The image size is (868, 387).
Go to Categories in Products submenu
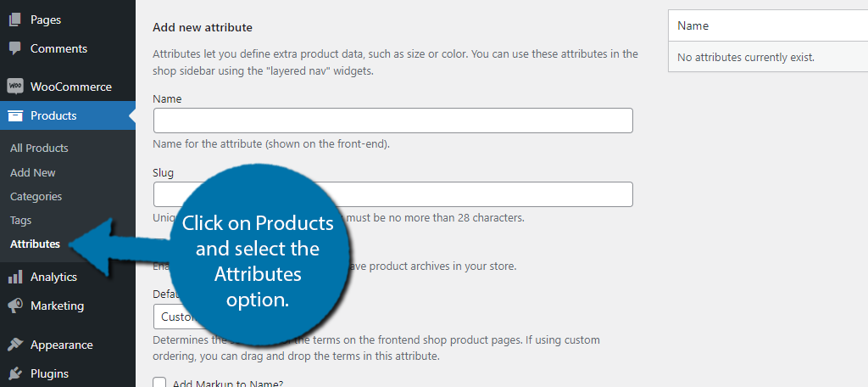click(x=36, y=196)
